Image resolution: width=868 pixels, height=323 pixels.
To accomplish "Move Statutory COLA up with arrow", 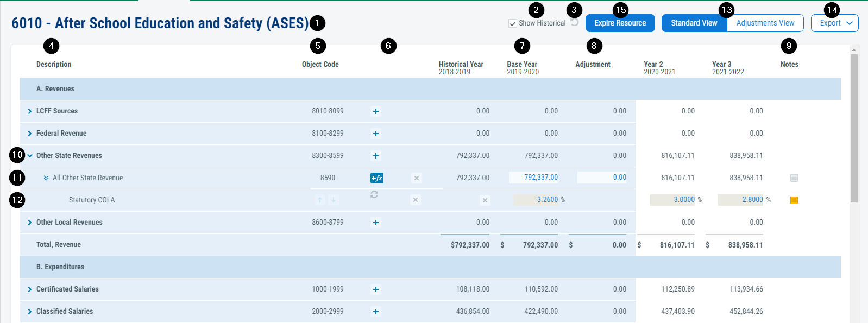I will (320, 200).
